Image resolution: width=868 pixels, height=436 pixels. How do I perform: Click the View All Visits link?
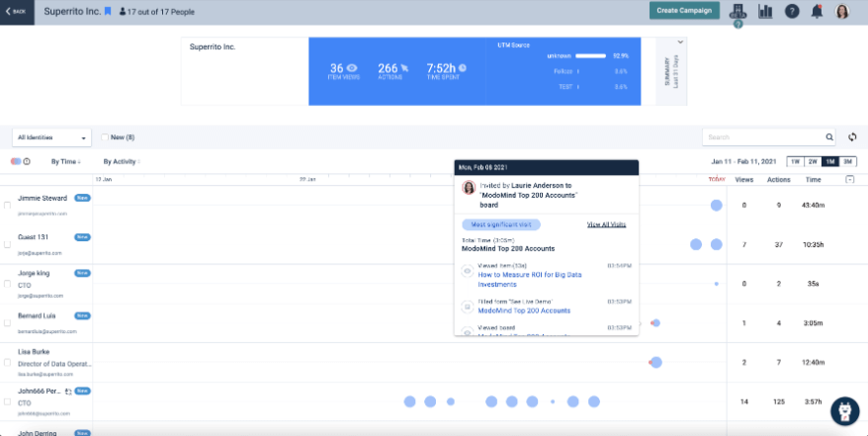[x=606, y=224]
